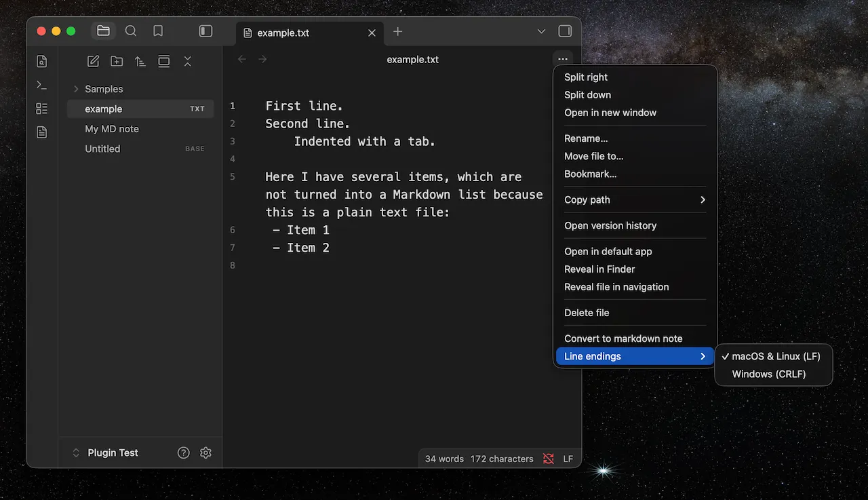Select macOS & Linux (LF) option
The width and height of the screenshot is (868, 500).
tap(774, 356)
